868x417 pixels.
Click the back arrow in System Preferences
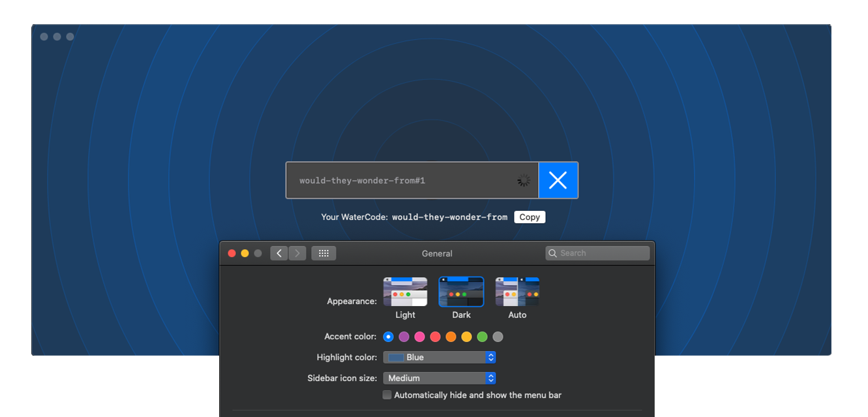pos(279,253)
